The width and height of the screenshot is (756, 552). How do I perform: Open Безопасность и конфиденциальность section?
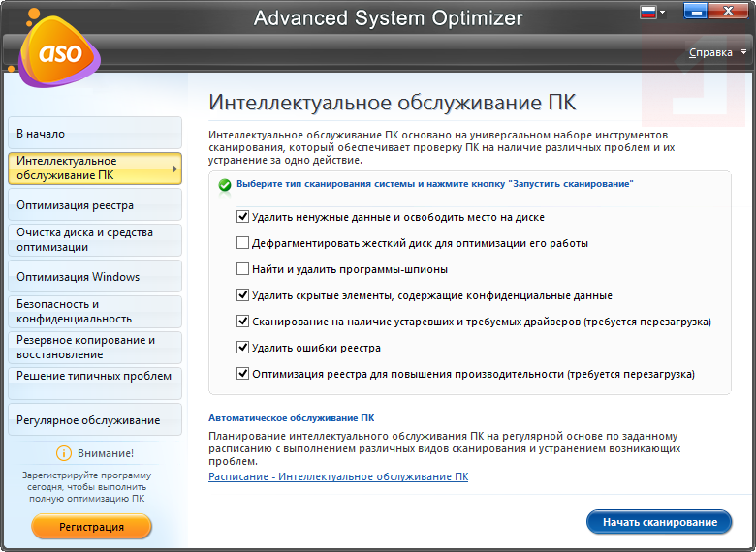[95, 312]
